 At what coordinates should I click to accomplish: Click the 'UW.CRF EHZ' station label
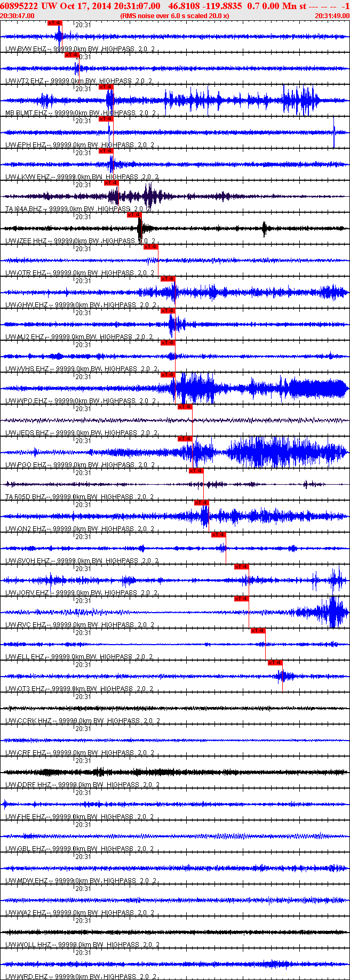pos(26,753)
